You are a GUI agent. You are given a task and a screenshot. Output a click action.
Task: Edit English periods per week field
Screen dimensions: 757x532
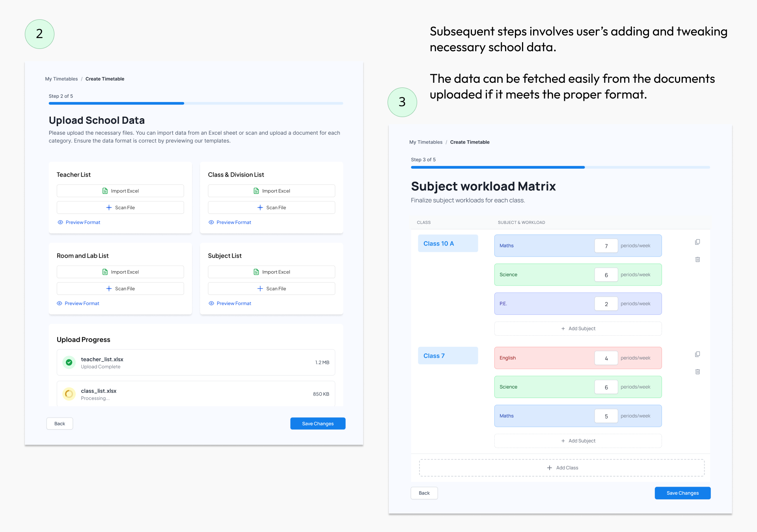pos(606,358)
